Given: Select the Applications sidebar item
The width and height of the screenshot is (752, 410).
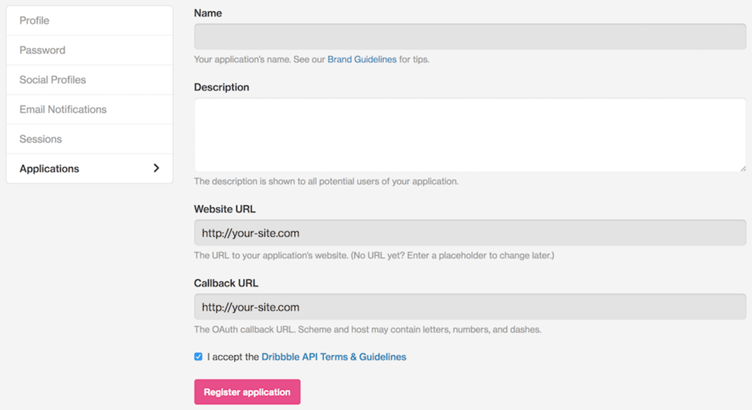Looking at the screenshot, I should (90, 168).
